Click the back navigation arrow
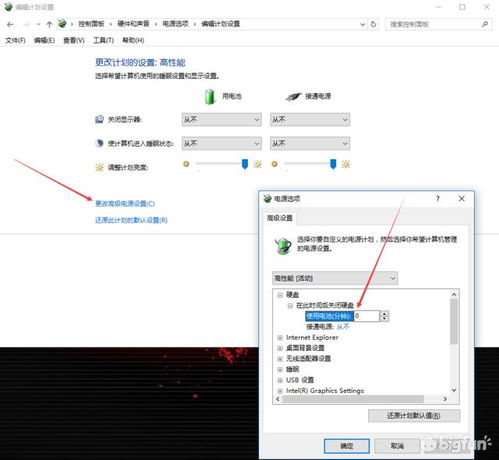The height and width of the screenshot is (460, 499). pos(10,24)
